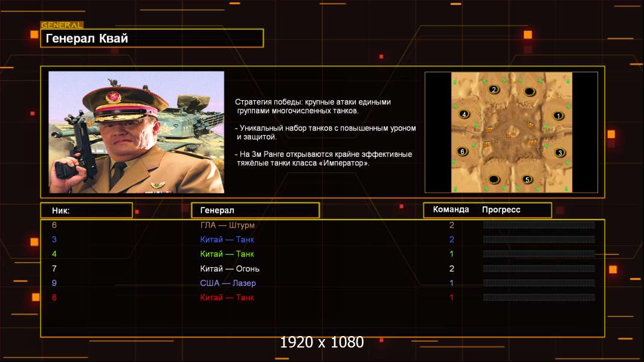
Task: Select player nick "3" in the list
Action: click(54, 240)
